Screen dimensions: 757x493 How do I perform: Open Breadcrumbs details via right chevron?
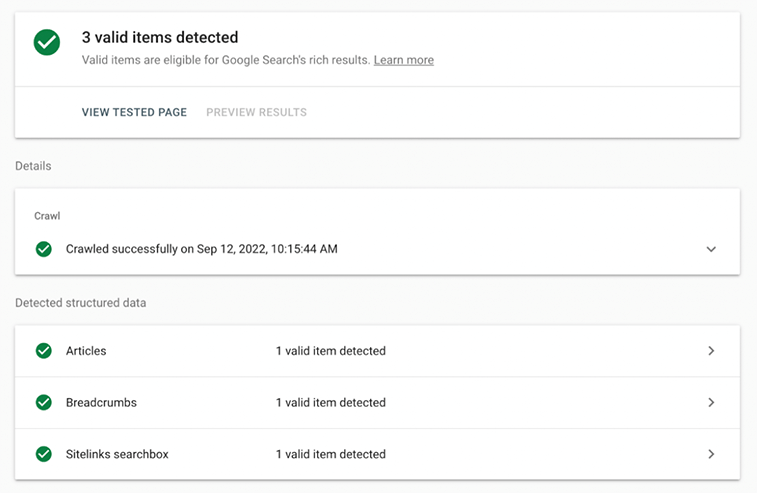(x=711, y=403)
